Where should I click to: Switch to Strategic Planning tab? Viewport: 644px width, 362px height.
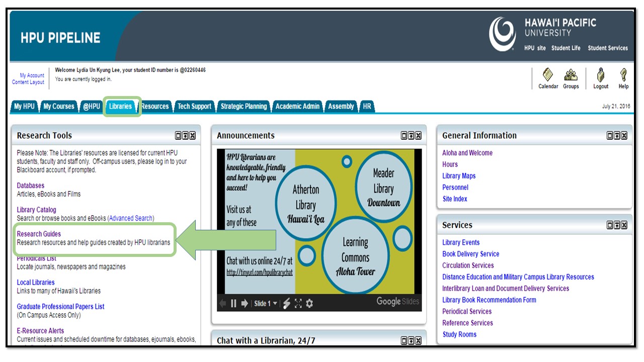click(244, 106)
